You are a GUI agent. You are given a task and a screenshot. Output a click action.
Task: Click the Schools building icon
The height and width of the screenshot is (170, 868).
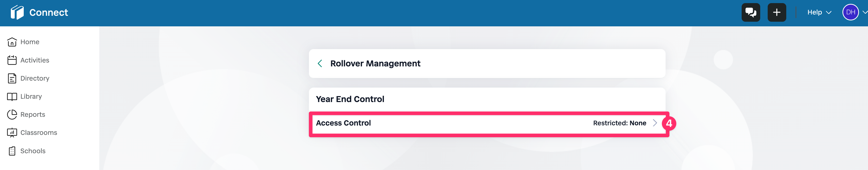12,151
